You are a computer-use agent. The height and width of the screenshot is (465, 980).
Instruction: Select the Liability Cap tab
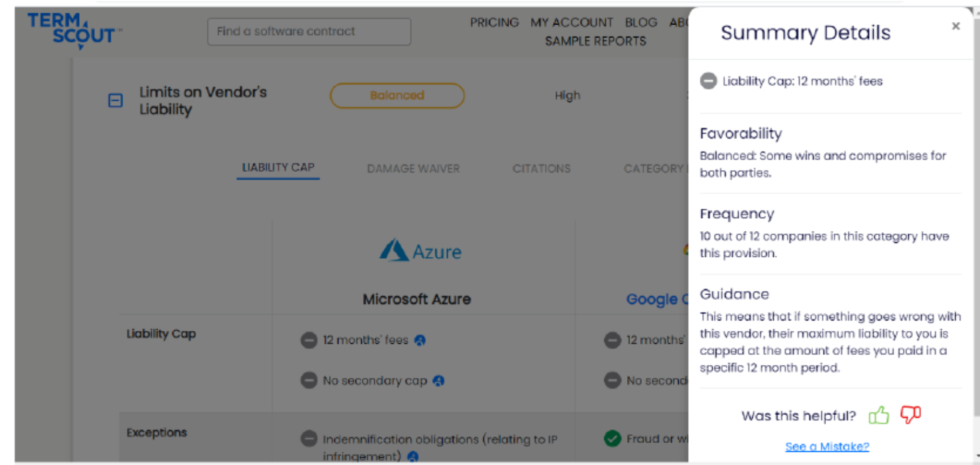[278, 168]
